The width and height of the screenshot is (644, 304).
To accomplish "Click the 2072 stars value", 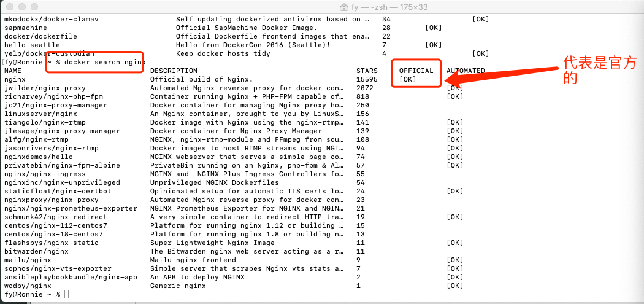I will (365, 88).
